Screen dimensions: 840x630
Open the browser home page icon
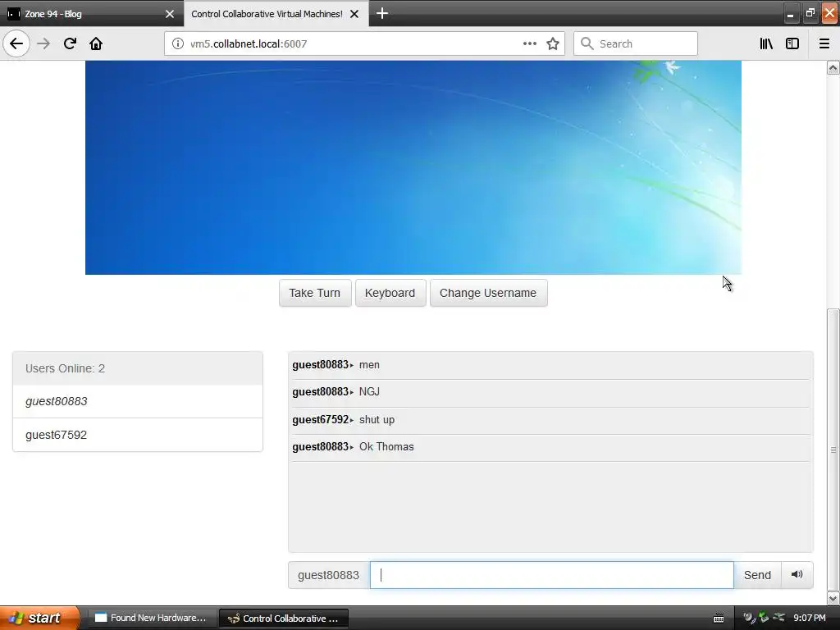point(96,43)
